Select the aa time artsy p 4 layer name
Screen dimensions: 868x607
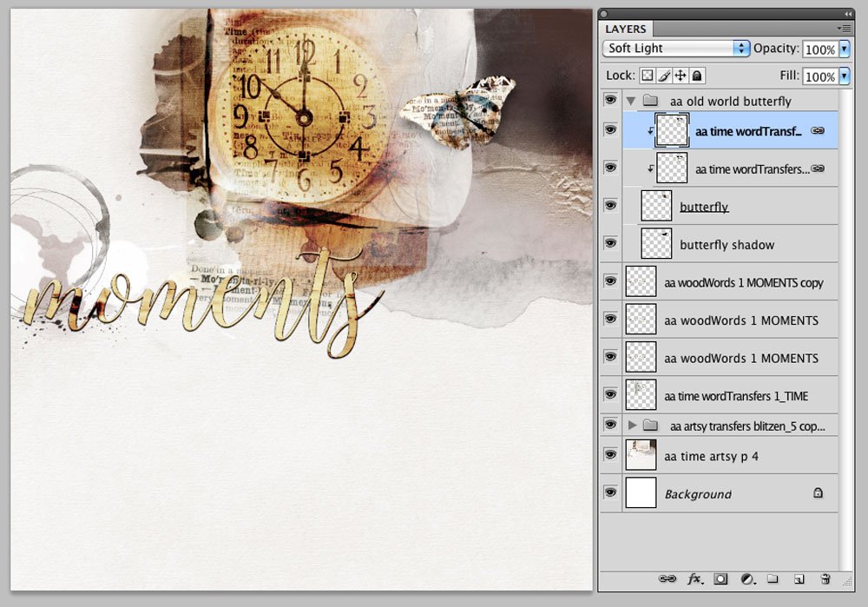click(x=712, y=457)
